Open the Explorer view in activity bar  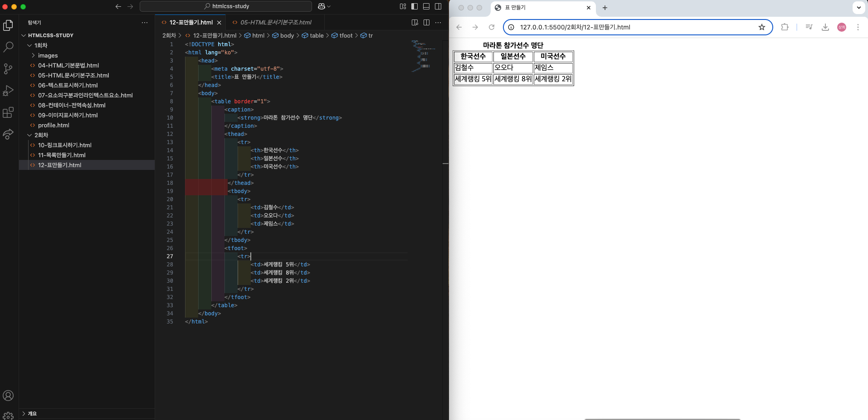pos(8,25)
